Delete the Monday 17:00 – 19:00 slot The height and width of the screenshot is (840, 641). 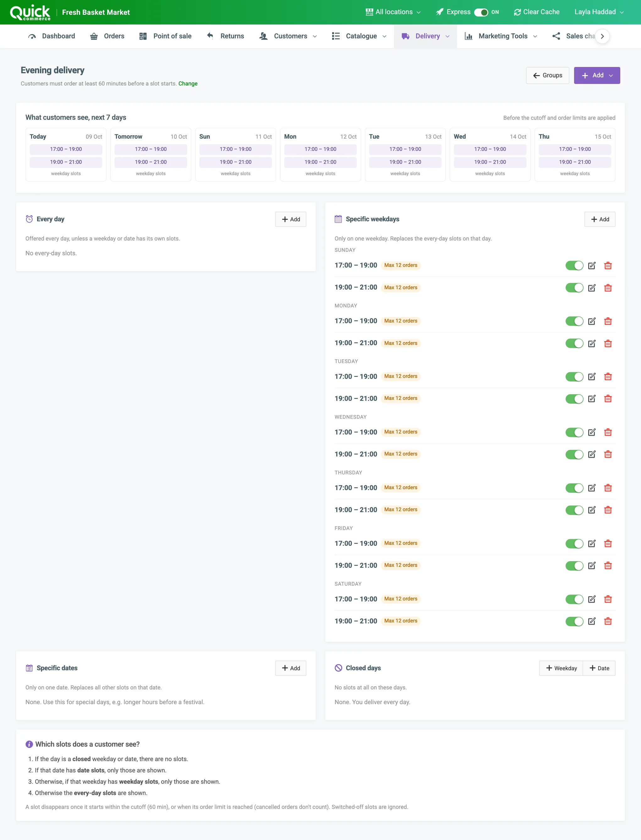click(608, 321)
